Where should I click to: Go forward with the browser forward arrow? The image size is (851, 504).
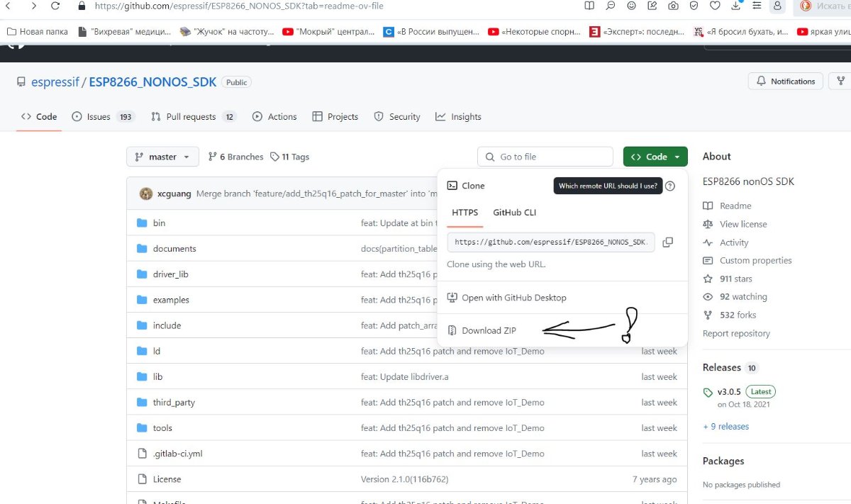(34, 6)
